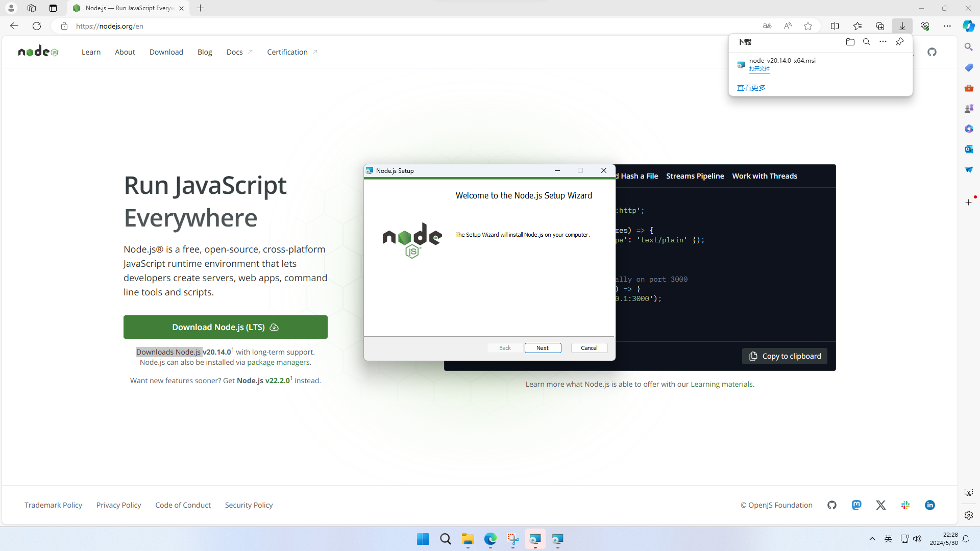Click Next in Node.js Setup wizard
The width and height of the screenshot is (980, 551).
coord(543,348)
